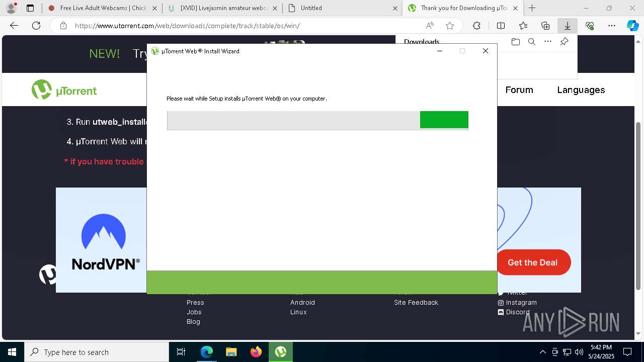This screenshot has height=362, width=644.
Task: Pin the Downloads panel
Action: [564, 42]
